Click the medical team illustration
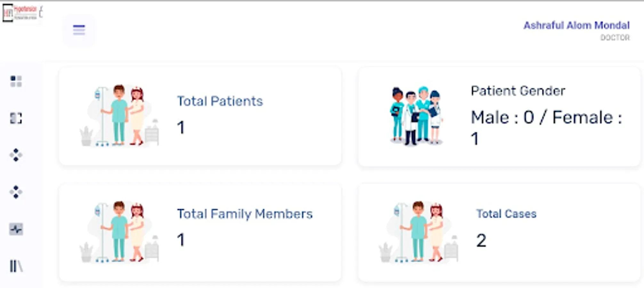Viewport: 644px width, 288px height. click(416, 116)
